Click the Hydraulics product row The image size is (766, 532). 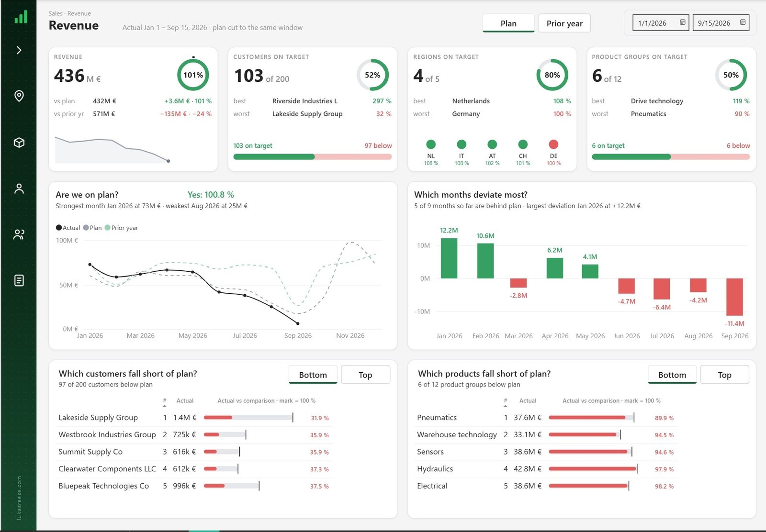(546, 469)
